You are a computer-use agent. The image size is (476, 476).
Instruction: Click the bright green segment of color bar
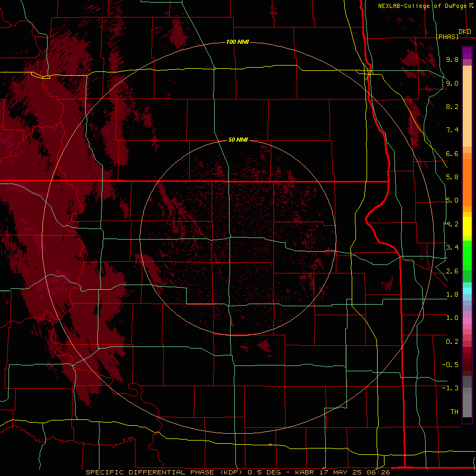pos(467,255)
